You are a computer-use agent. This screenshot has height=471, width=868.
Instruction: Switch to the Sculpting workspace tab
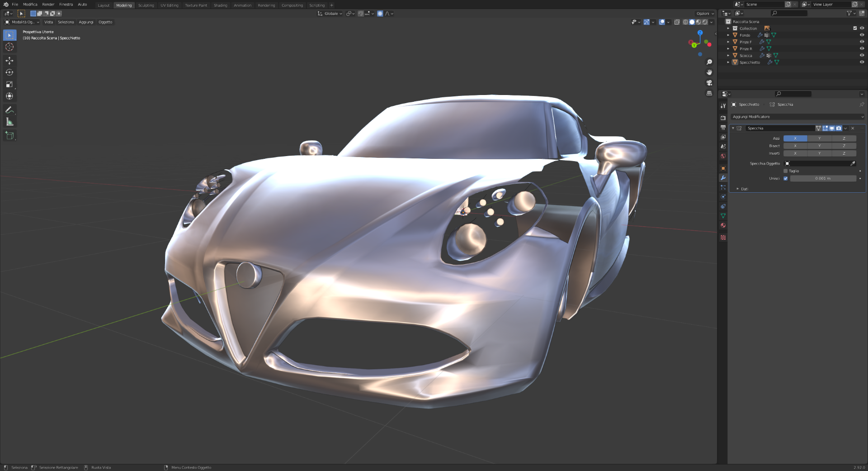[x=146, y=5]
